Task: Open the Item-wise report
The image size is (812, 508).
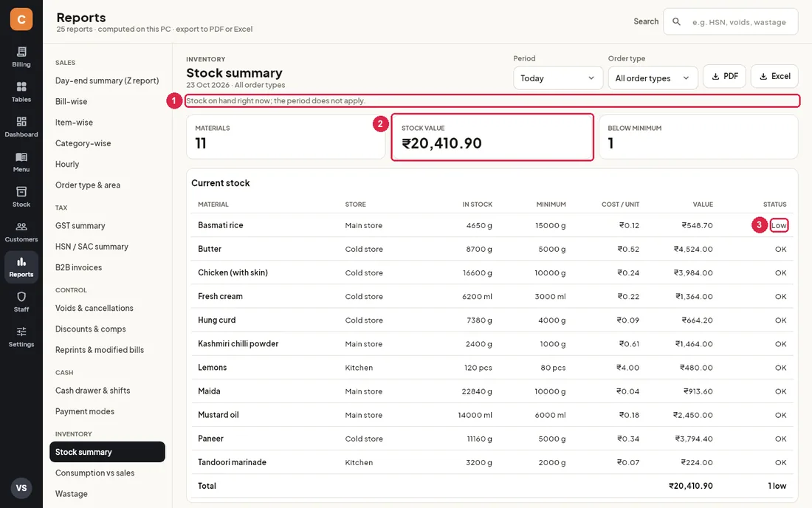Action: coord(107,123)
